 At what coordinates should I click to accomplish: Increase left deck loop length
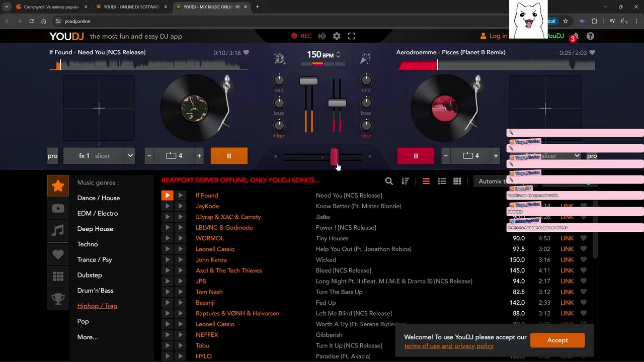[x=199, y=156]
